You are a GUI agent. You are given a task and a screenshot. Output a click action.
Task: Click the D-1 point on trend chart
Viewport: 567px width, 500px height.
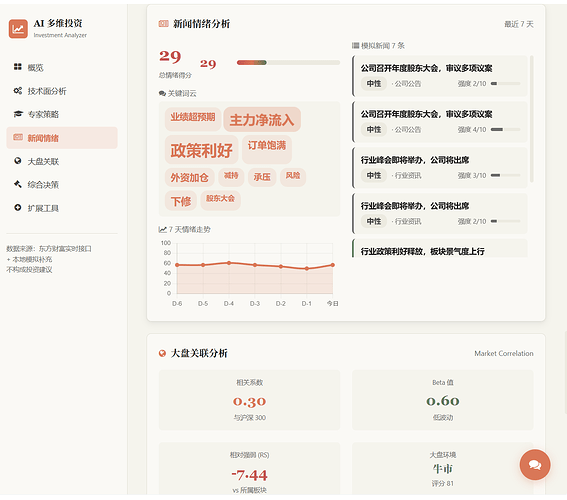point(307,269)
